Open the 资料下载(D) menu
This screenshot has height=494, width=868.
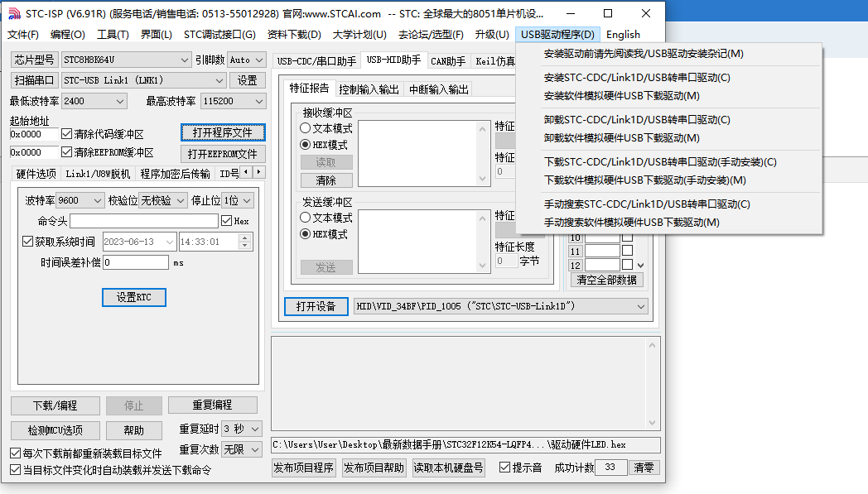294,34
